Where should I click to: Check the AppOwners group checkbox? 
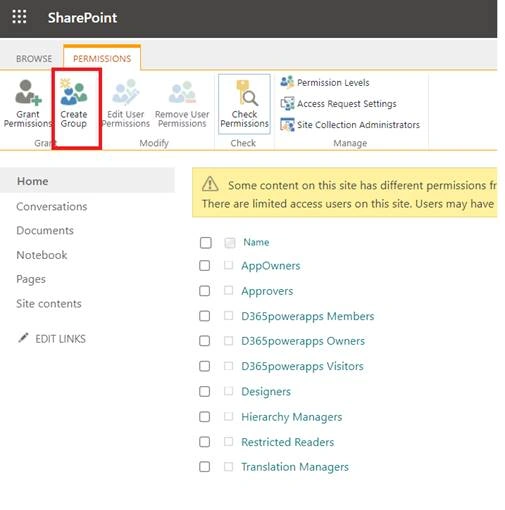pyautogui.click(x=204, y=266)
